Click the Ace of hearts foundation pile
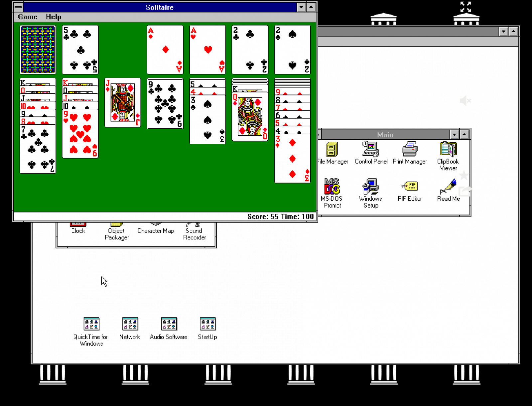This screenshot has width=532, height=406. click(x=207, y=50)
